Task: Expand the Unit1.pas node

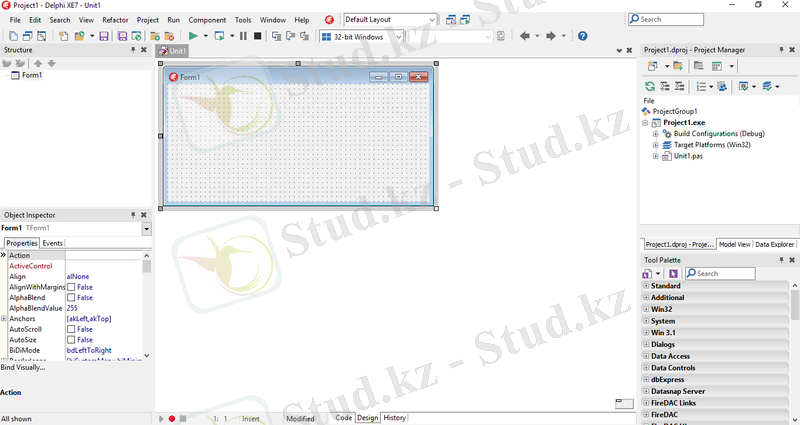Action: [656, 156]
